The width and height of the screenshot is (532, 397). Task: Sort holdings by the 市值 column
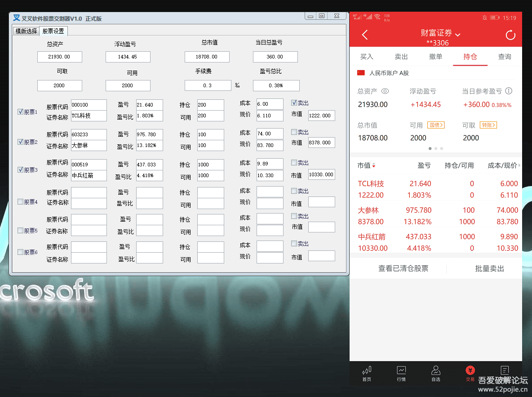click(366, 165)
